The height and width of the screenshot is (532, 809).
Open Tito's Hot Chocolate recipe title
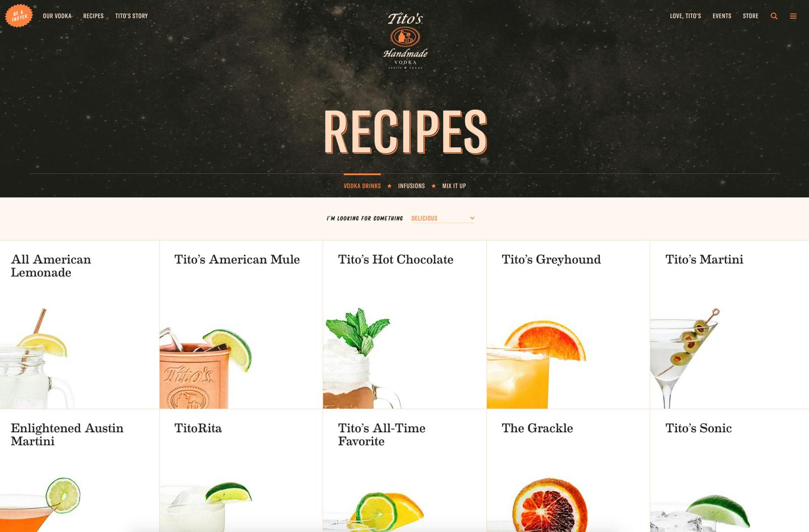point(395,260)
